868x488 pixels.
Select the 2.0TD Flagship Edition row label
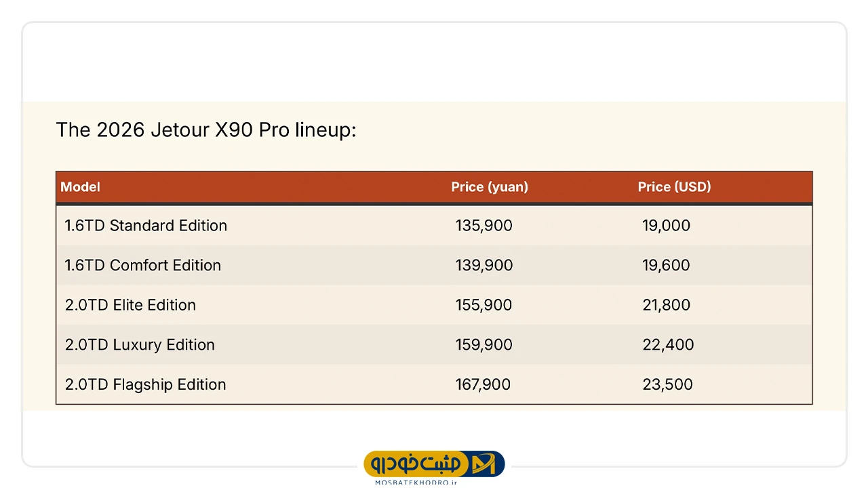click(x=145, y=385)
